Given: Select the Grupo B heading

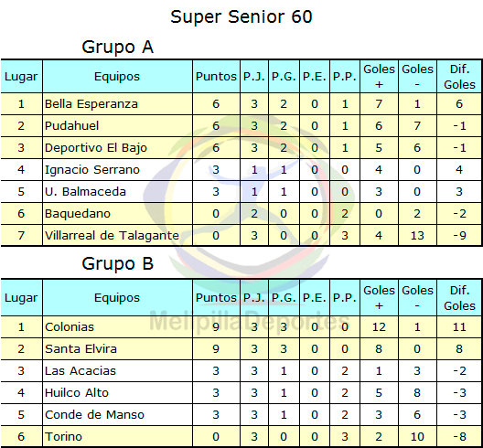Looking at the screenshot, I should point(117,263).
